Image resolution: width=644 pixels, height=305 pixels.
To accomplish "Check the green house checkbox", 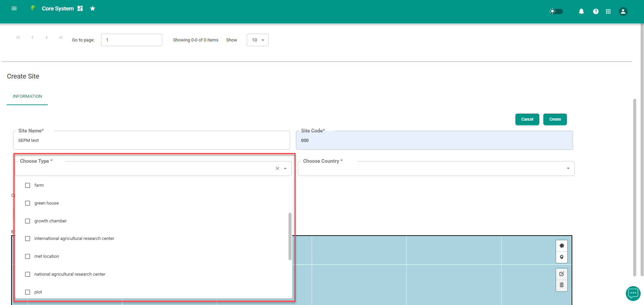I will pyautogui.click(x=28, y=203).
